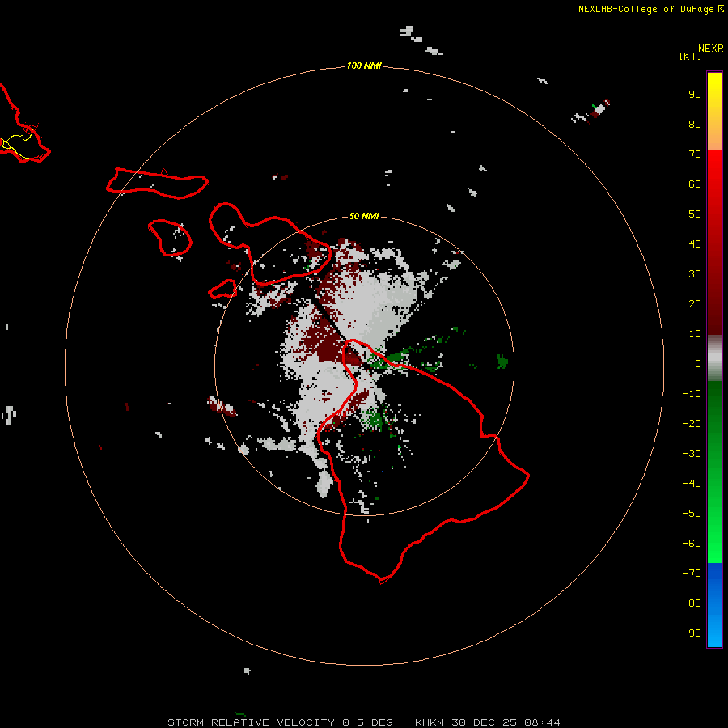This screenshot has height=728, width=728.
Task: Click the gray zero-velocity segment of the color bar
Action: [714, 358]
